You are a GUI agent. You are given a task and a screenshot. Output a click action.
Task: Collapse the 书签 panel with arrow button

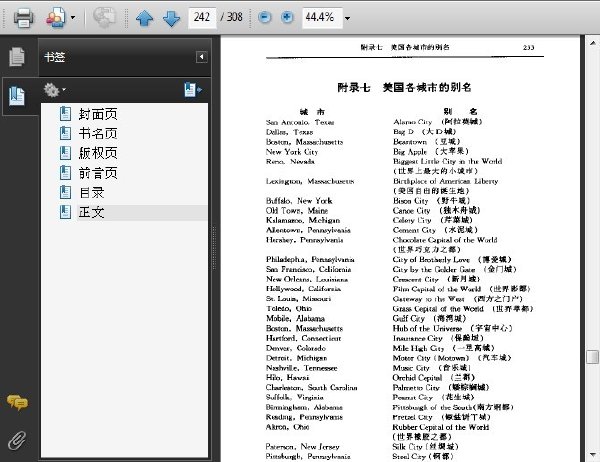coord(202,57)
